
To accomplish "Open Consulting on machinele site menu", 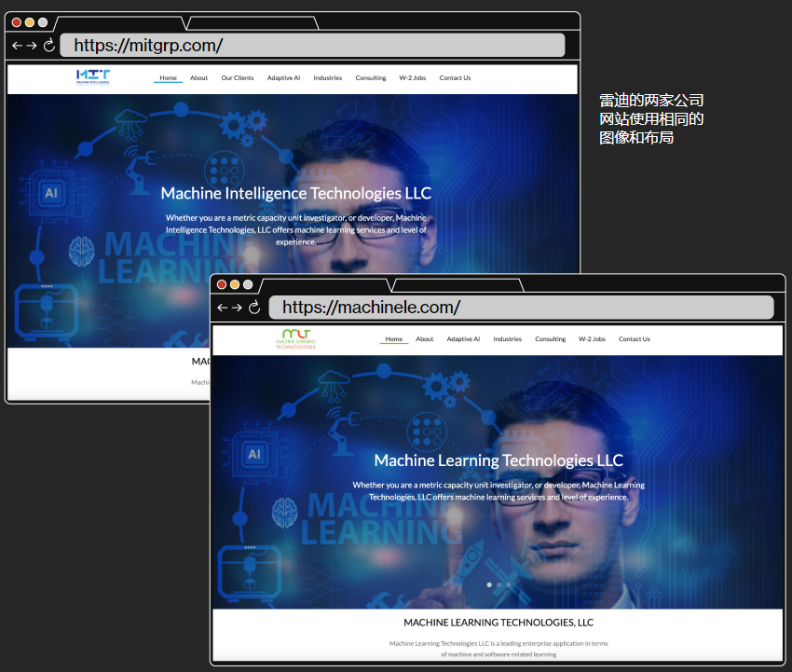I will point(551,339).
